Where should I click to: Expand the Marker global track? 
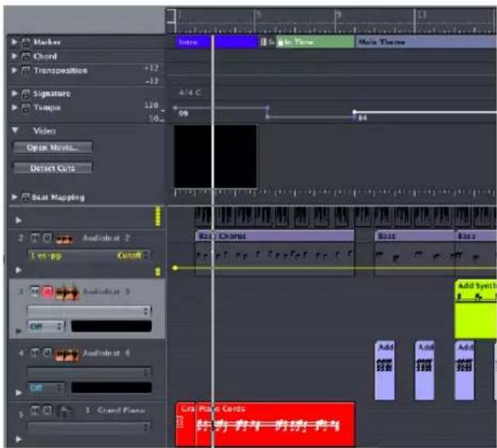click(14, 41)
